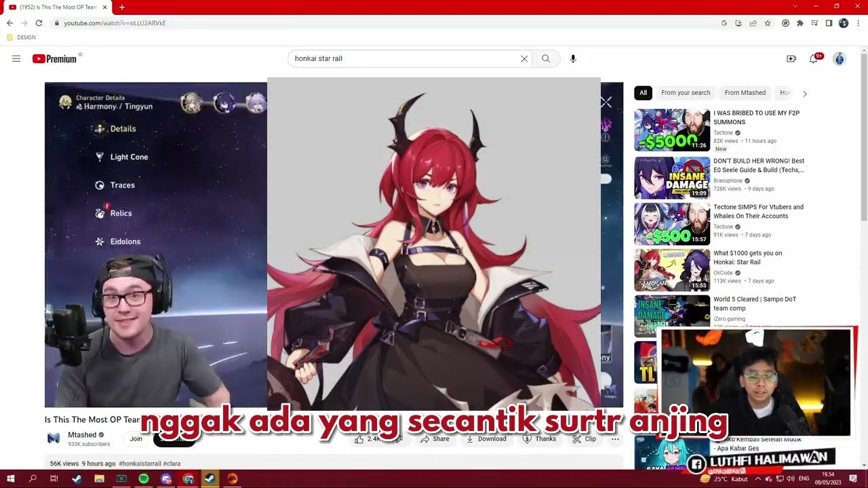This screenshot has width=868, height=488.
Task: Run search with the magnifier button
Action: pos(546,59)
